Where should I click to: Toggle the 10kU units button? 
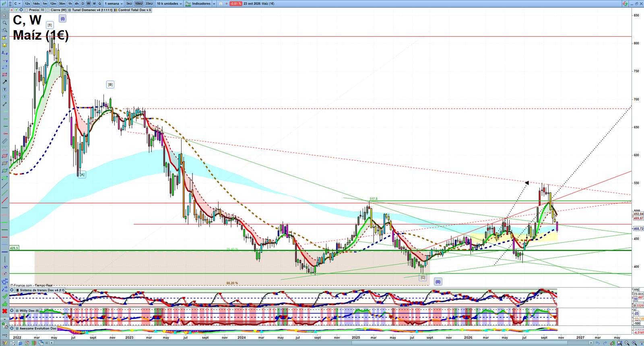(138, 4)
